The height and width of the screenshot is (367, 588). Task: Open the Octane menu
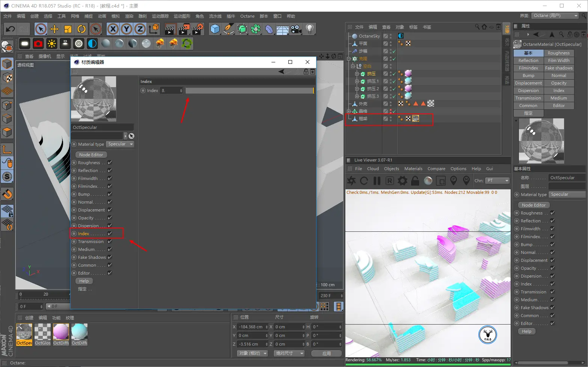(x=247, y=16)
